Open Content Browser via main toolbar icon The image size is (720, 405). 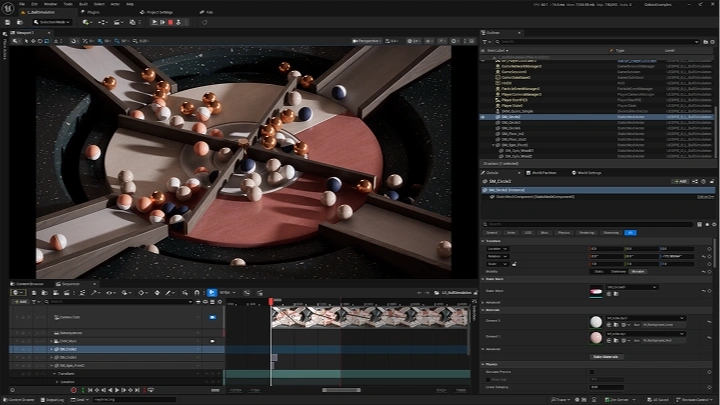click(x=20, y=22)
